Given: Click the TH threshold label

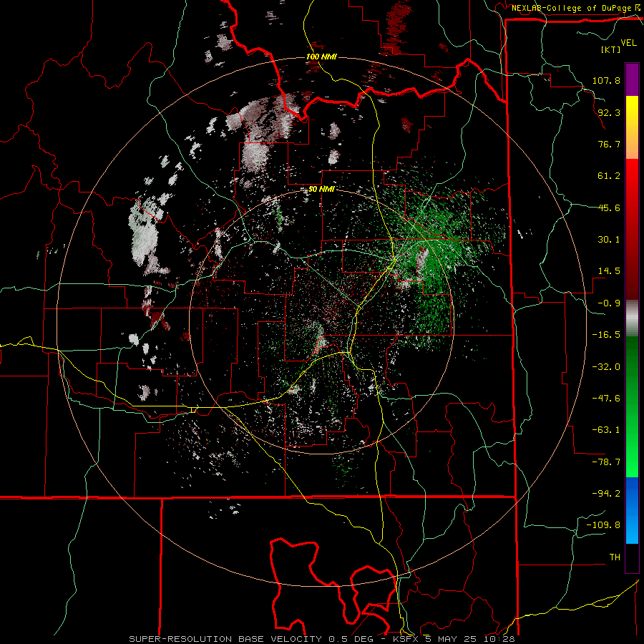Looking at the screenshot, I should click(x=615, y=557).
